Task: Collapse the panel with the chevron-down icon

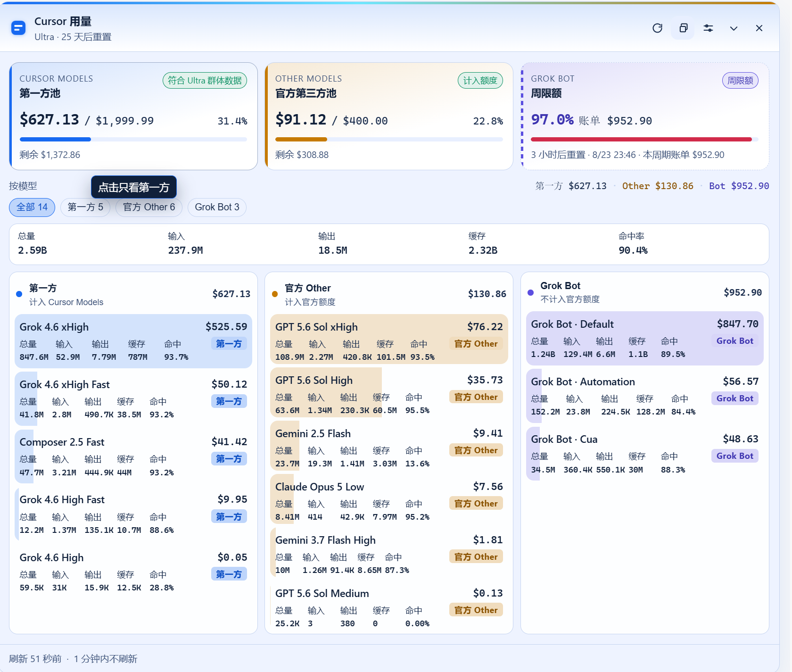Action: [x=734, y=28]
